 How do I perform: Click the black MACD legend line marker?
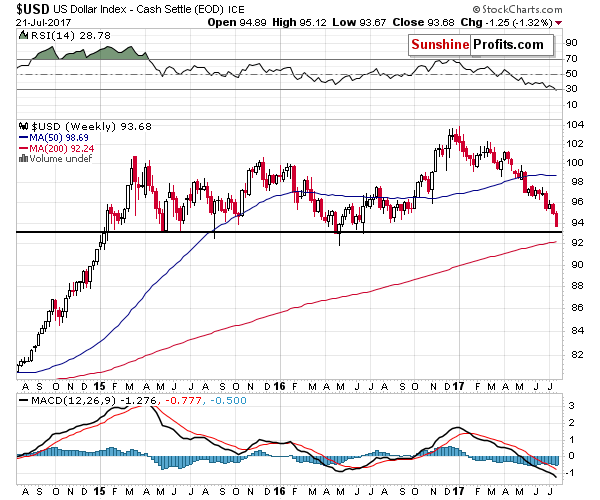click(23, 401)
